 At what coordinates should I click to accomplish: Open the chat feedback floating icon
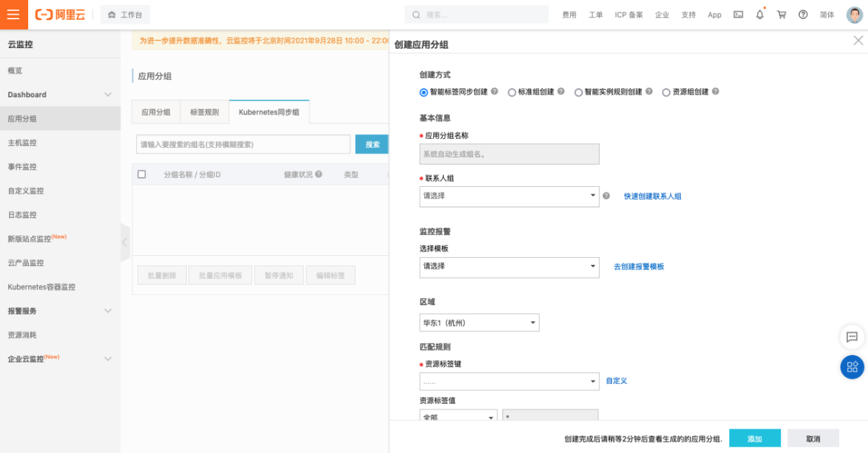(852, 337)
